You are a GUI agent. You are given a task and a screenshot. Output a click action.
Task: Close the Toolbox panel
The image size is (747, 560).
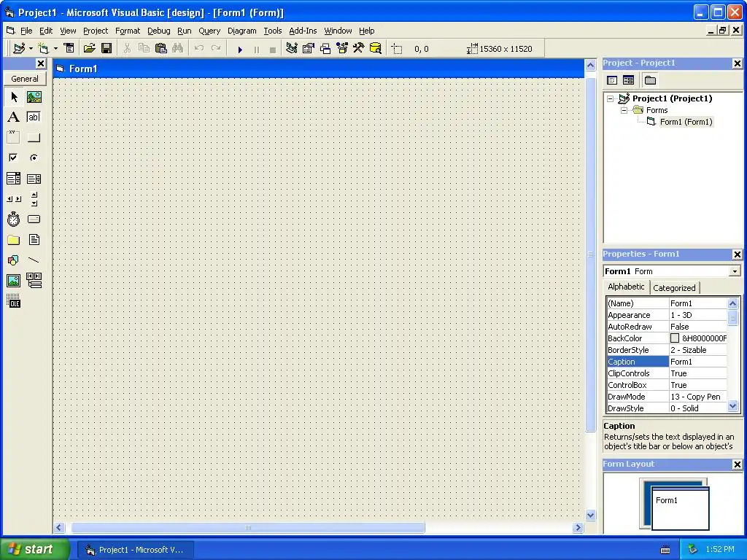point(41,63)
